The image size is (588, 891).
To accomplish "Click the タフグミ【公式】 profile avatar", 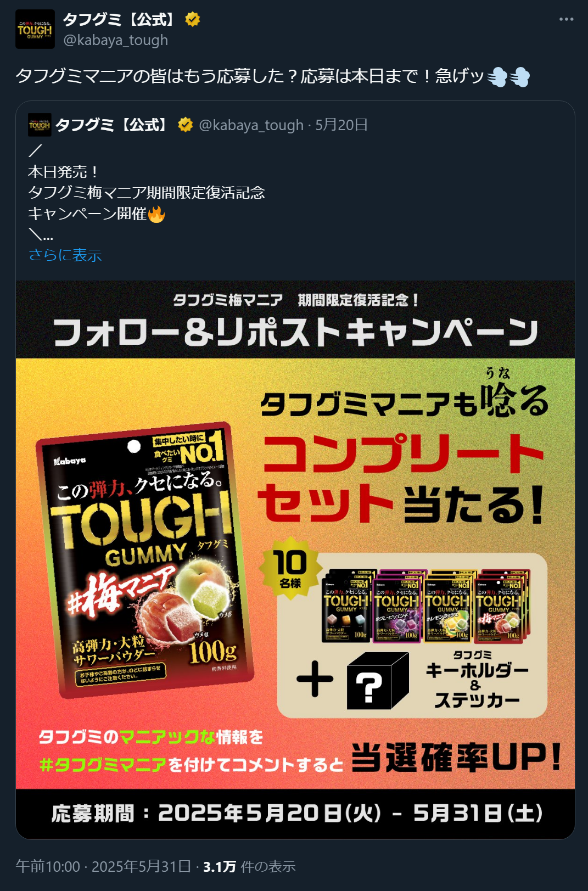I will point(35,29).
